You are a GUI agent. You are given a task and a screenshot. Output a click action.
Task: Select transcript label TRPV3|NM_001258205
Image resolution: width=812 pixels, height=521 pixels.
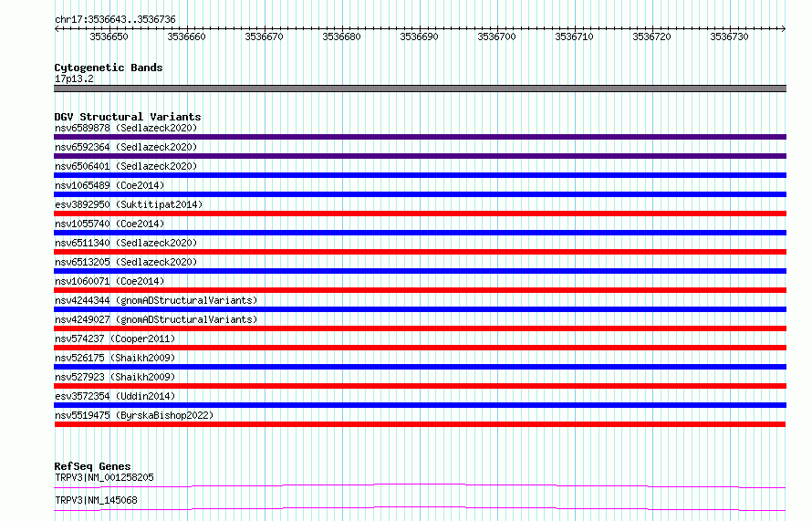pos(104,477)
